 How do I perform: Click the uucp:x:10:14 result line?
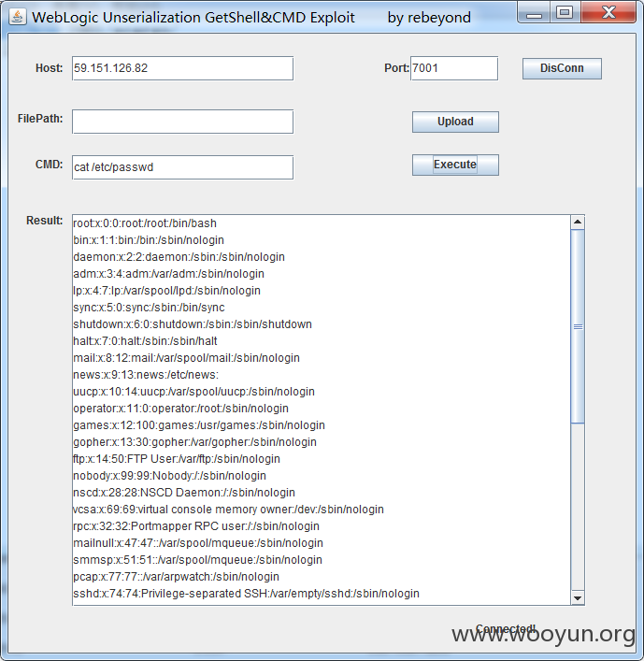tap(193, 392)
